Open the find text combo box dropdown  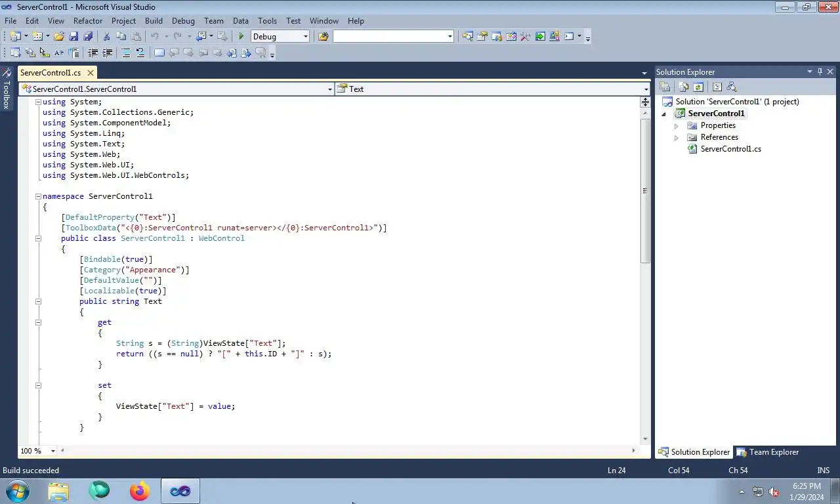[x=450, y=37]
